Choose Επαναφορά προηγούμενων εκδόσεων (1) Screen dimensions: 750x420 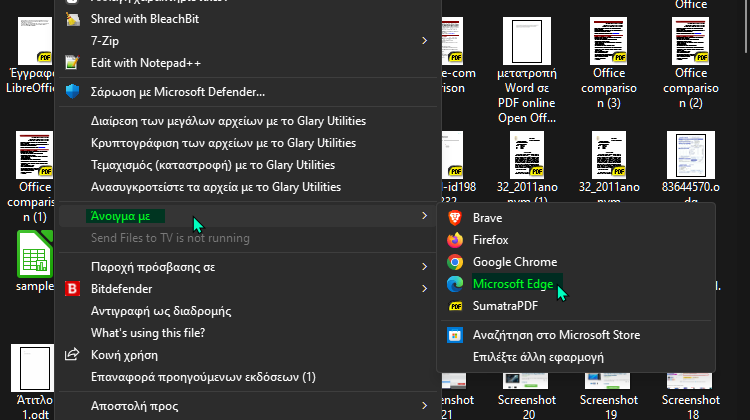[x=248, y=376]
